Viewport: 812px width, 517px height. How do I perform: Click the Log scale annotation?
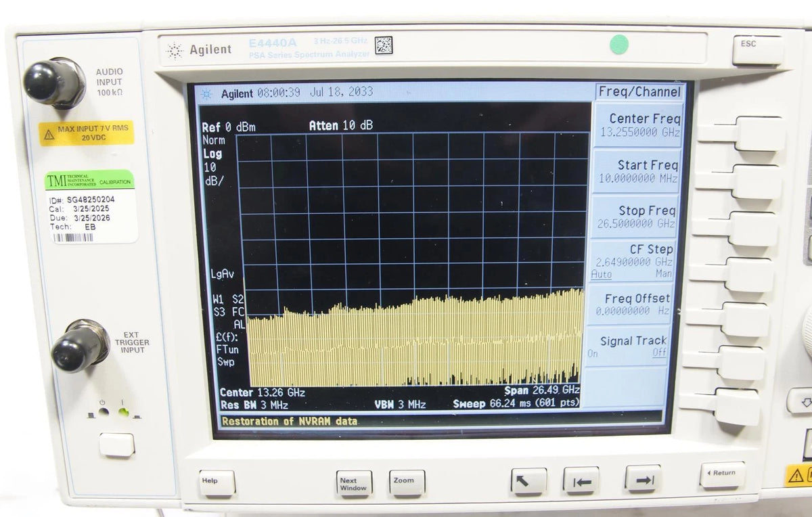click(x=212, y=154)
